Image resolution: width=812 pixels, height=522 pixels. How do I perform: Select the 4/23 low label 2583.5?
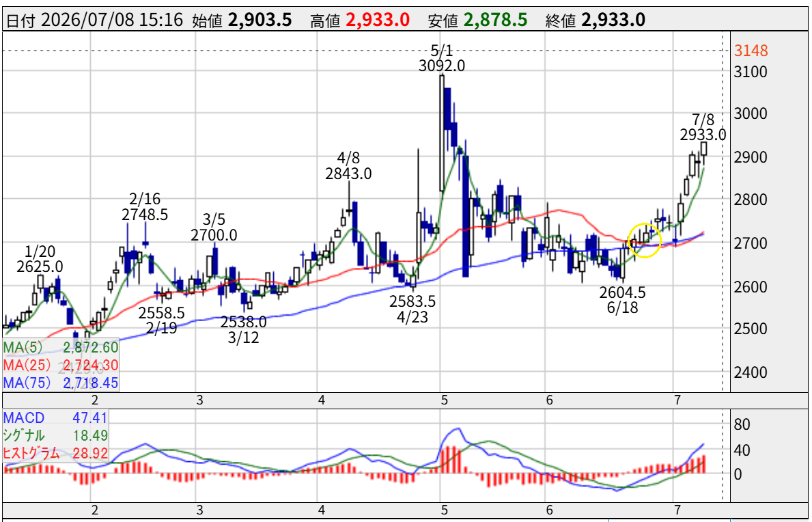412,301
